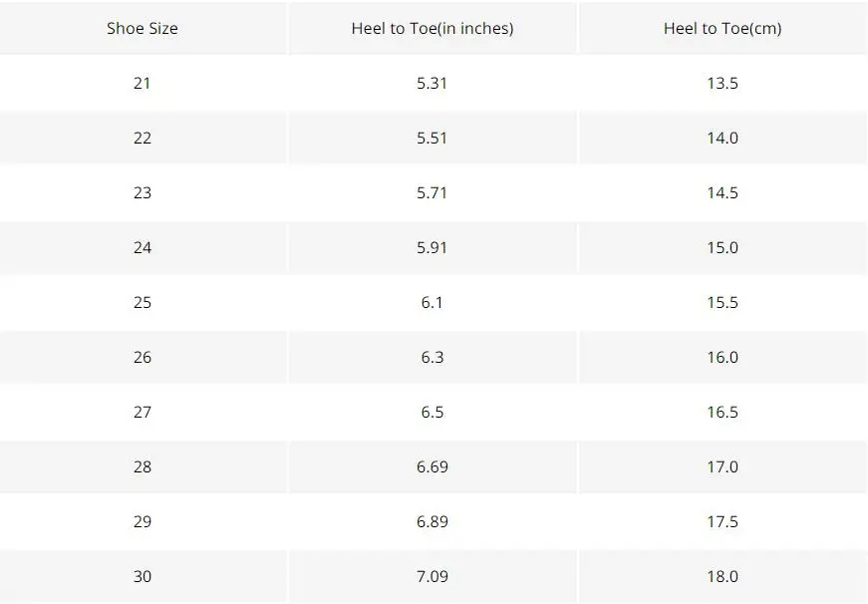Click the 16.0 cm value
Image resolution: width=868 pixels, height=604 pixels.
[x=723, y=357]
